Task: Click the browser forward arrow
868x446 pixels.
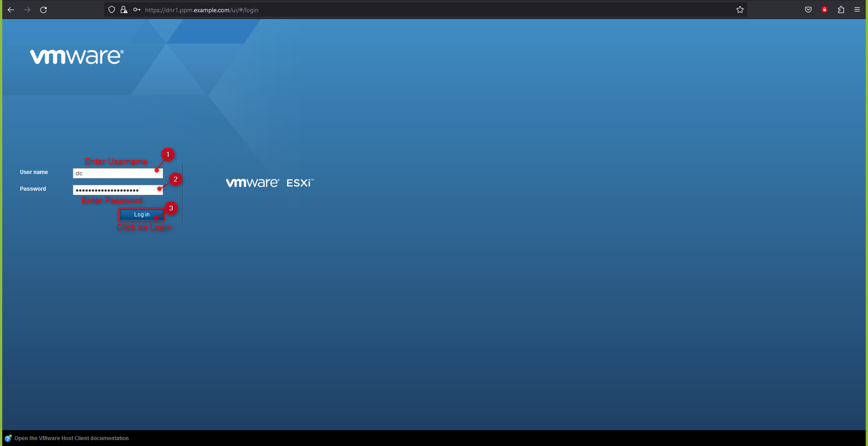Action: pyautogui.click(x=27, y=10)
